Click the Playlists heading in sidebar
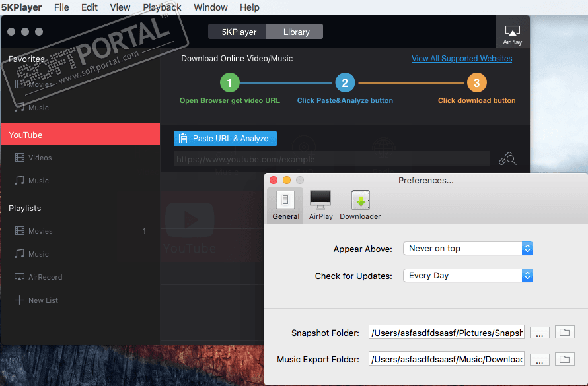The height and width of the screenshot is (386, 588). [x=24, y=208]
